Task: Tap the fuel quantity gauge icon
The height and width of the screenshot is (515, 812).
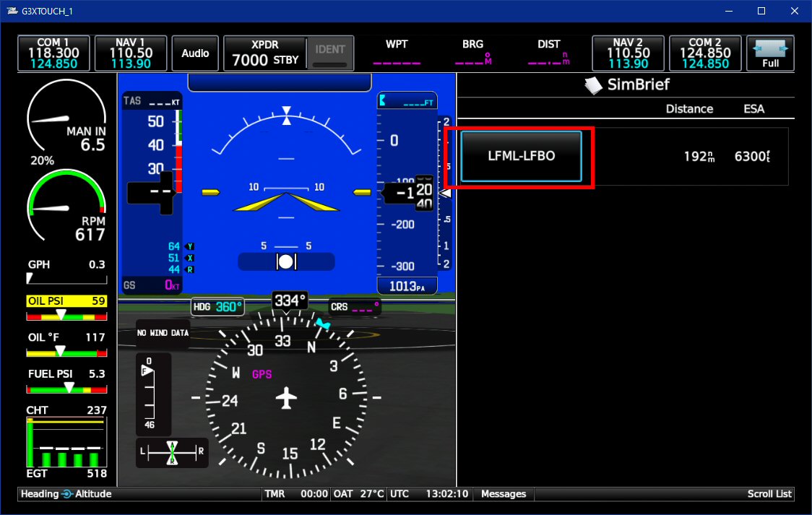Action: point(153,394)
